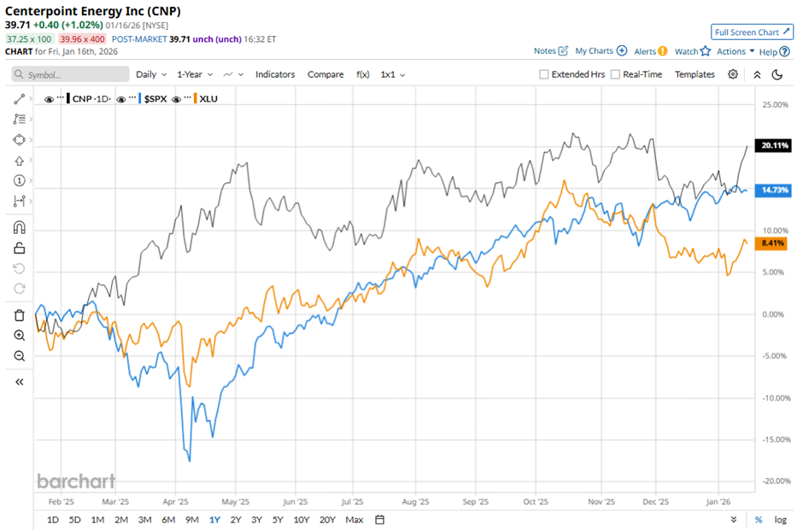
Task: Delete drawings with the trash icon
Action: (x=19, y=315)
